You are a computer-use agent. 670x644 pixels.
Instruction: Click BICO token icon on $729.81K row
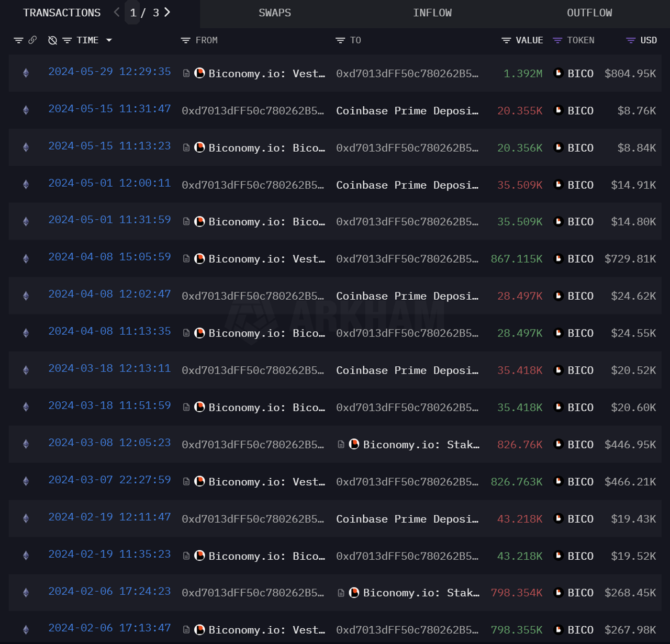pos(558,258)
